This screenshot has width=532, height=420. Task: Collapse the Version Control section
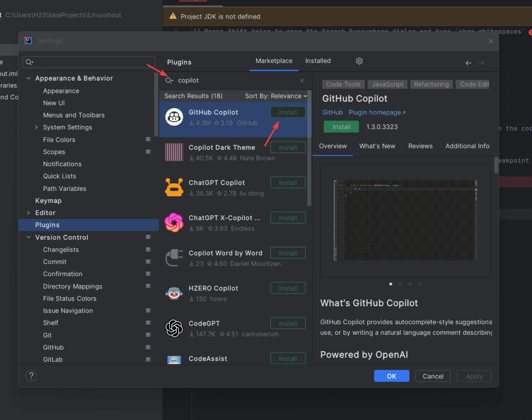[x=28, y=237]
